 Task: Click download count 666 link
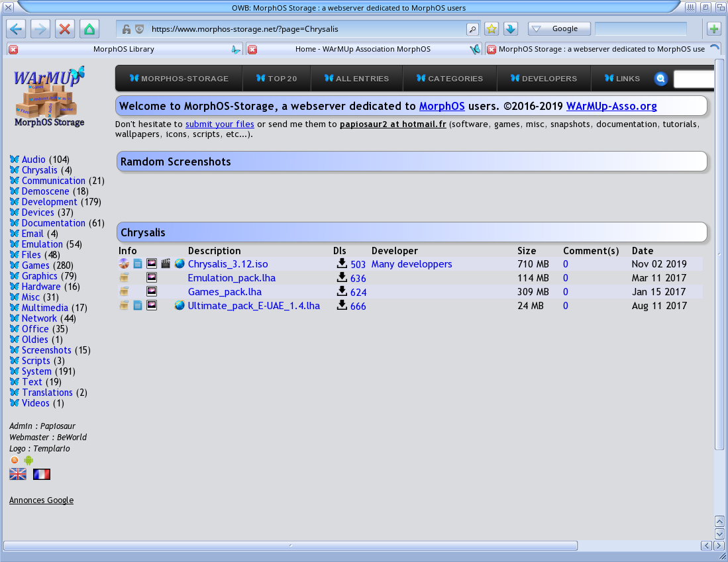coord(358,306)
